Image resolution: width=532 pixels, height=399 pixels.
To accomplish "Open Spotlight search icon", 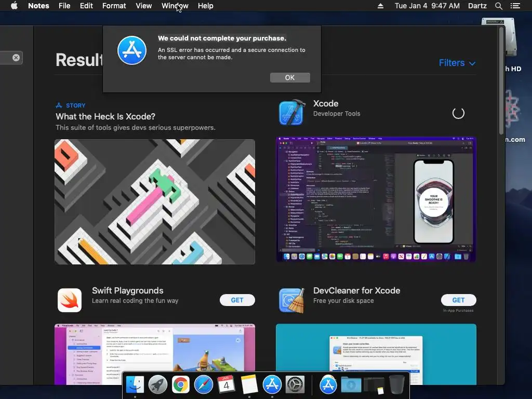I will tap(499, 6).
